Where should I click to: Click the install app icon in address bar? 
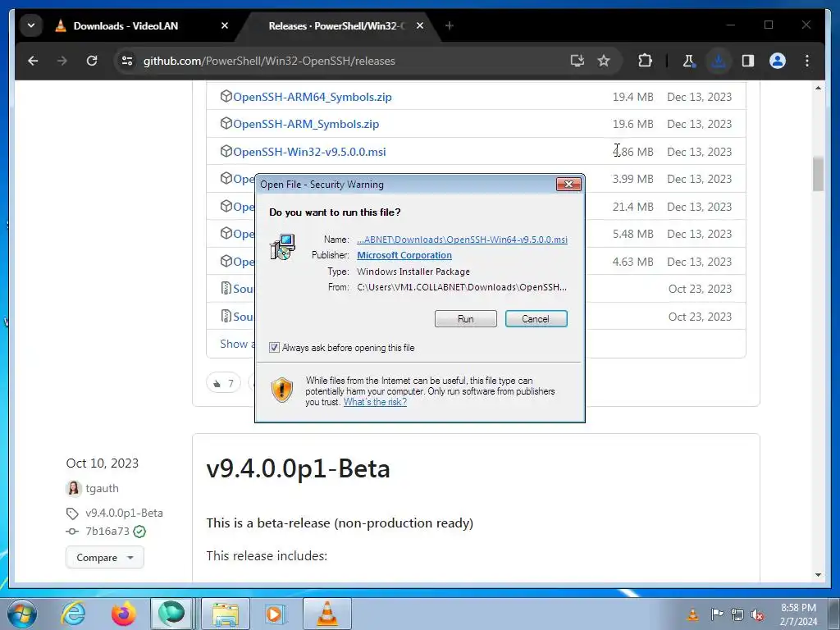tap(577, 61)
